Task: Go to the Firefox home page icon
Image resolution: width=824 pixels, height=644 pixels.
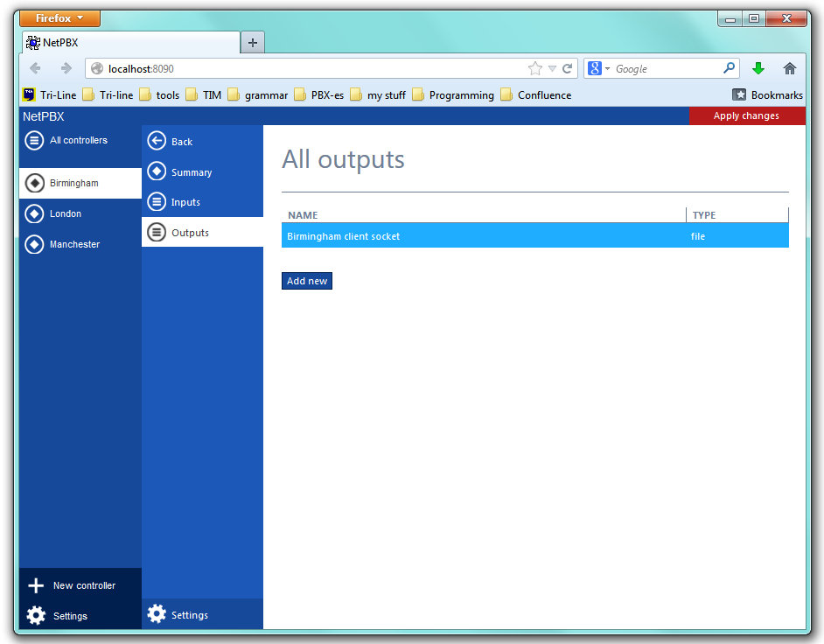Action: 789,68
